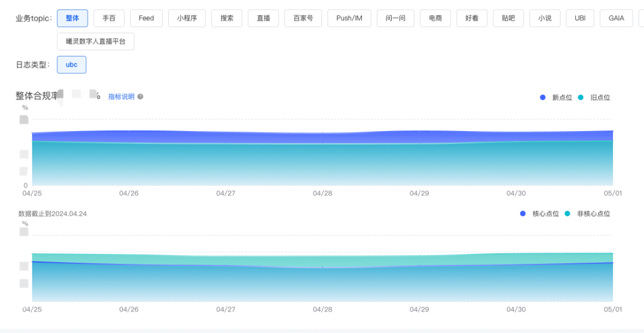
Task: Choose the 百家号 topic
Action: (303, 18)
